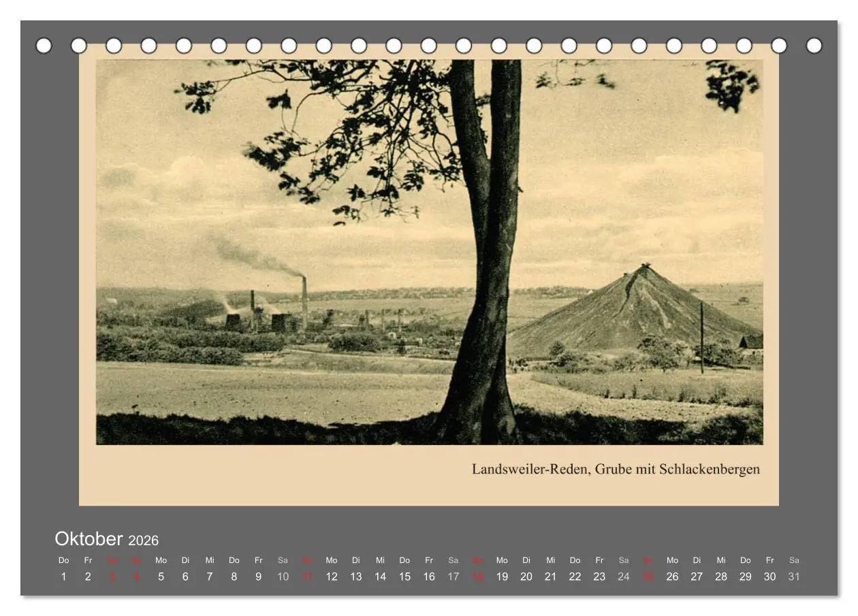Select the grey Saturday day 24
Screen dimensions: 858x616
click(624, 577)
